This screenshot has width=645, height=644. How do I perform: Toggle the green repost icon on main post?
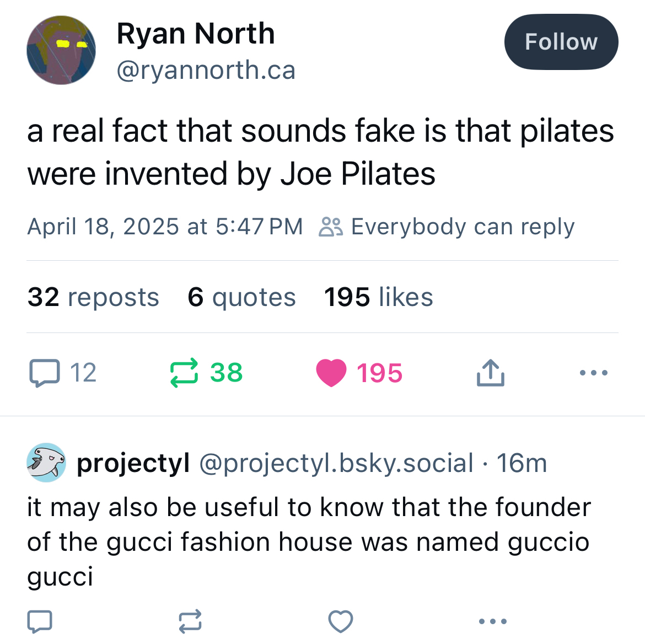(x=184, y=373)
